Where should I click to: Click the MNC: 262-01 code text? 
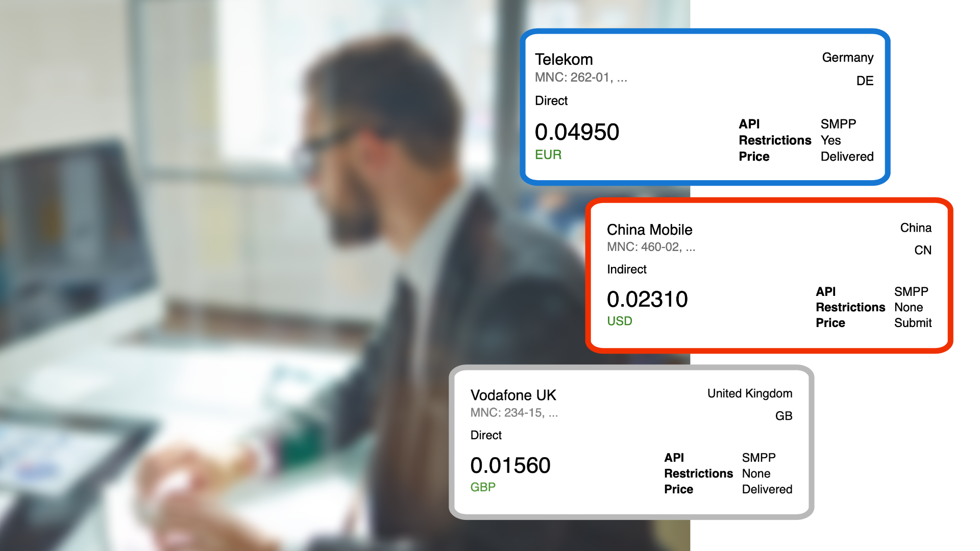pos(581,78)
